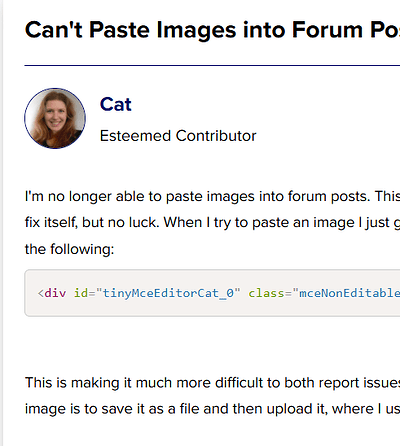Image resolution: width=400 pixels, height=446 pixels.
Task: Click the "div" tag in the code
Action: pos(55,293)
